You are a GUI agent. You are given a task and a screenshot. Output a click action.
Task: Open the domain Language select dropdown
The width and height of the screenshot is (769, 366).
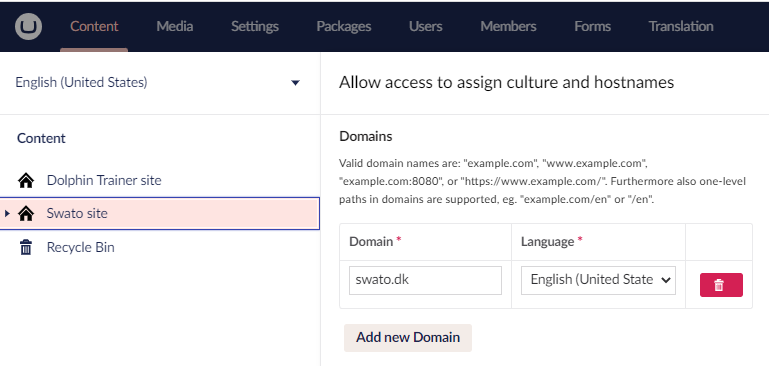(x=598, y=280)
